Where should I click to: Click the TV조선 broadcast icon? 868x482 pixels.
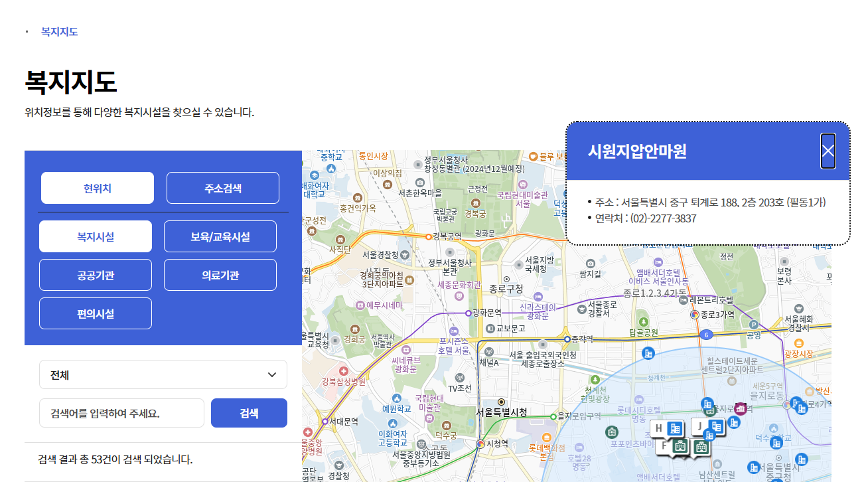[460, 378]
